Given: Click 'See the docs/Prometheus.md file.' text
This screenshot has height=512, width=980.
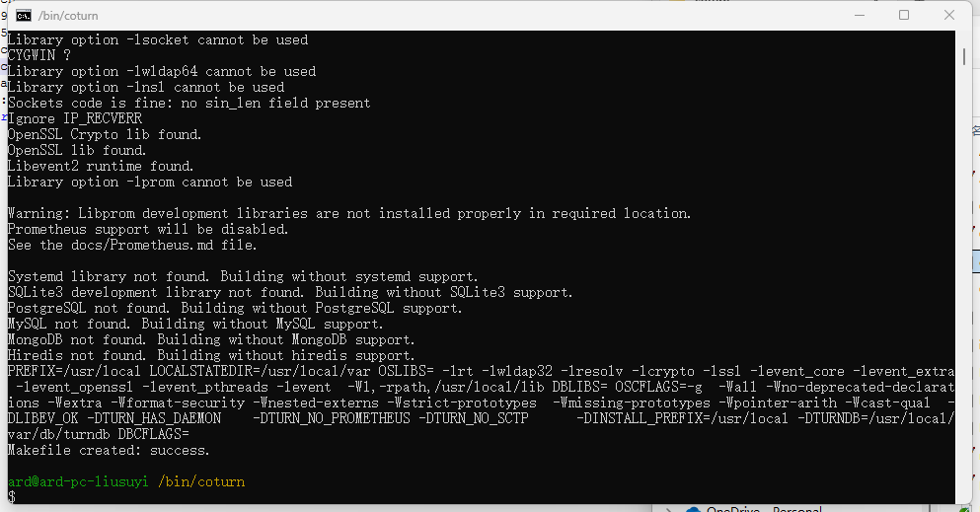Looking at the screenshot, I should click(x=132, y=245).
